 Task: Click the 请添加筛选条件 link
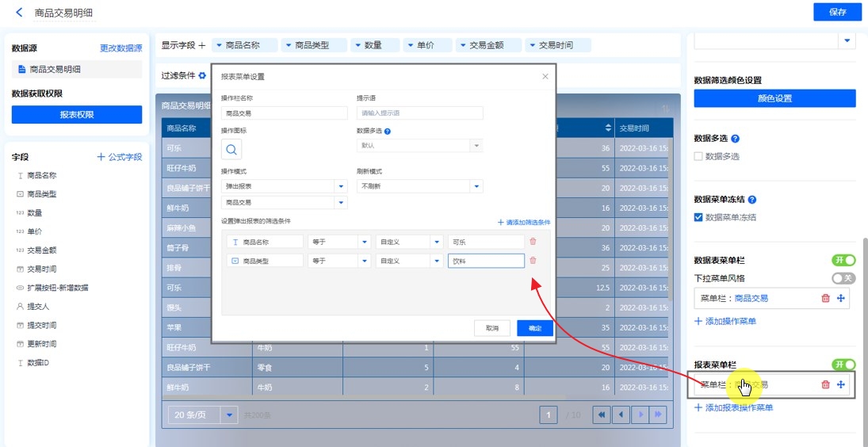[523, 223]
